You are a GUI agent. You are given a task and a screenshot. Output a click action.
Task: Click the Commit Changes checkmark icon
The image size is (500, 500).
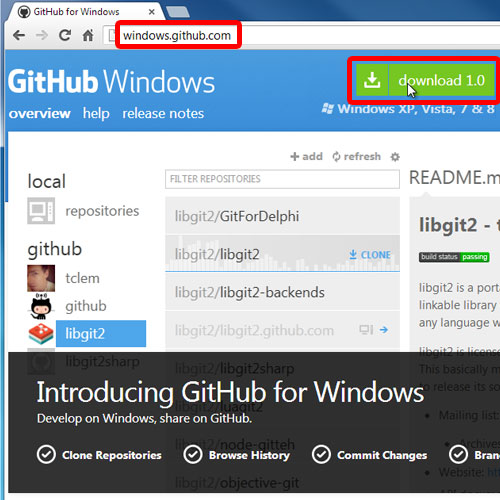[321, 454]
